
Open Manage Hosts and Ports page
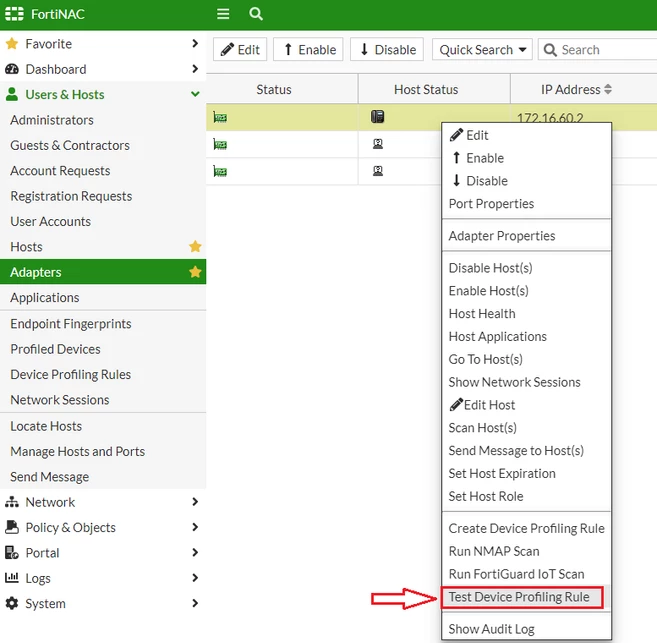click(x=103, y=451)
